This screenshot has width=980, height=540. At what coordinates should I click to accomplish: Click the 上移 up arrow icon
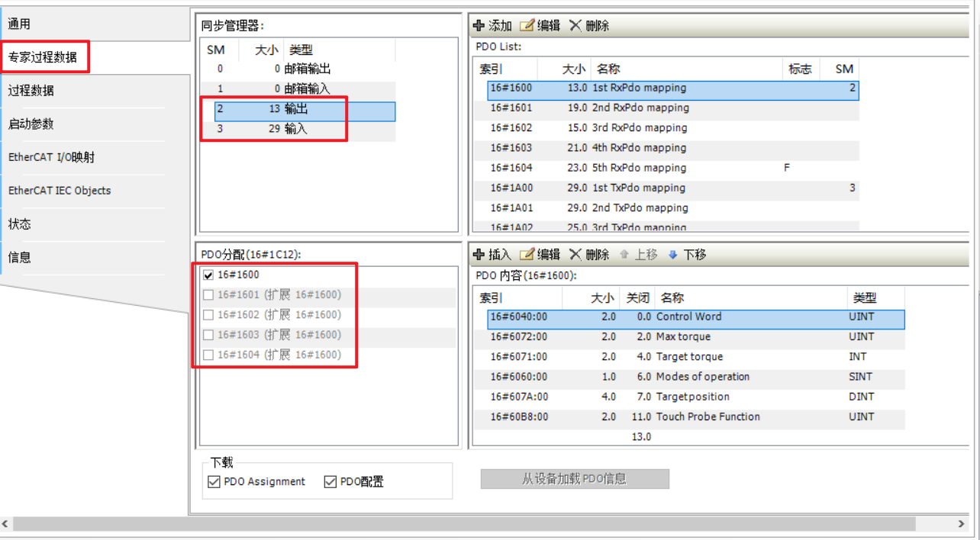pos(624,255)
